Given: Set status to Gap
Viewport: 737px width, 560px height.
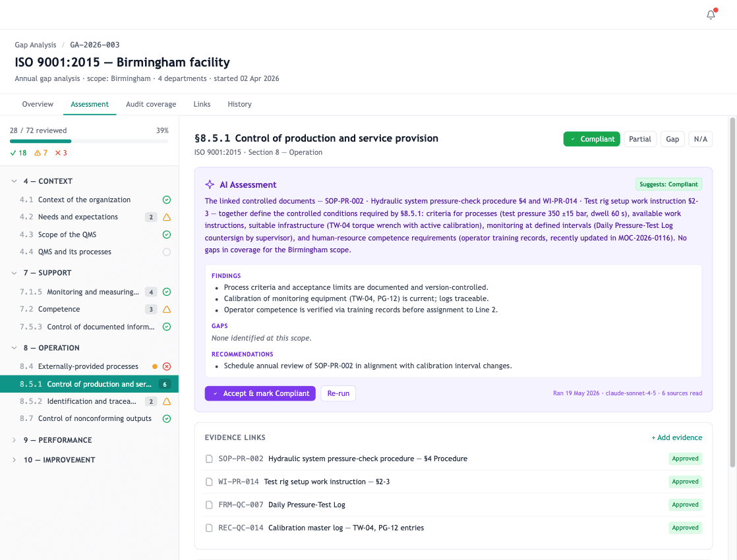Looking at the screenshot, I should 672,139.
